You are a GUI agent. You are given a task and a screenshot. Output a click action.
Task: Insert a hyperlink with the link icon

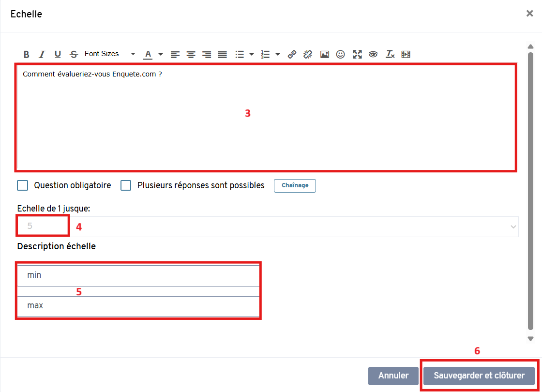tap(292, 54)
